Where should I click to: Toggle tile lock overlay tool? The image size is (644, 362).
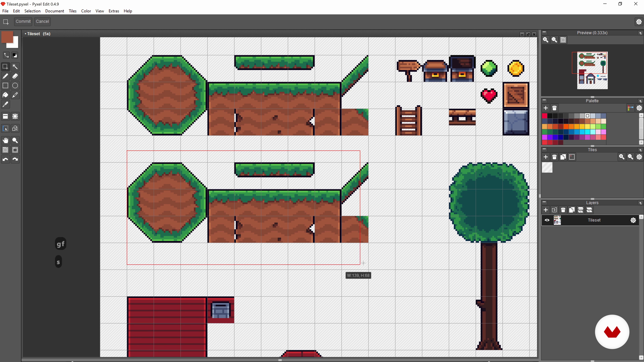pos(15,128)
